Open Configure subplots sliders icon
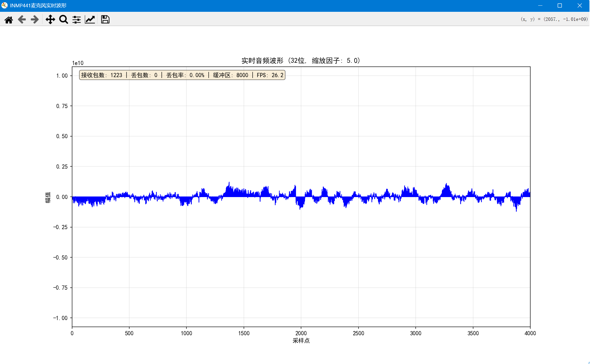Screen dimensions: 590x364 [x=77, y=19]
